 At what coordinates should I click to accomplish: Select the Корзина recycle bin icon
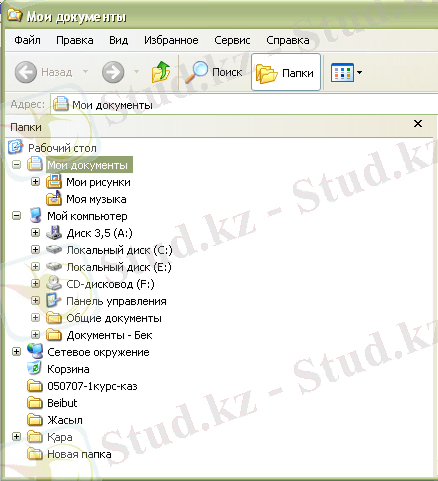(34, 368)
